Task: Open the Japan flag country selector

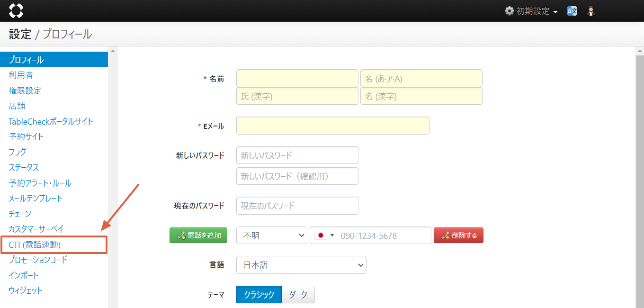Action: point(324,236)
